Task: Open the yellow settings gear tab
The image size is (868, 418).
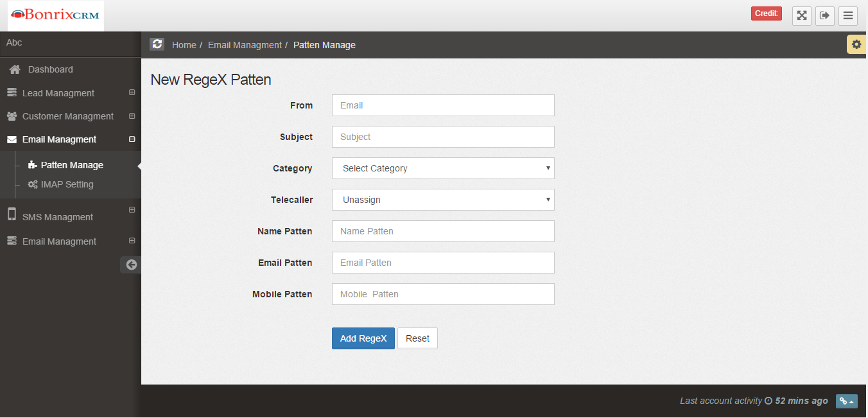Action: pos(856,44)
